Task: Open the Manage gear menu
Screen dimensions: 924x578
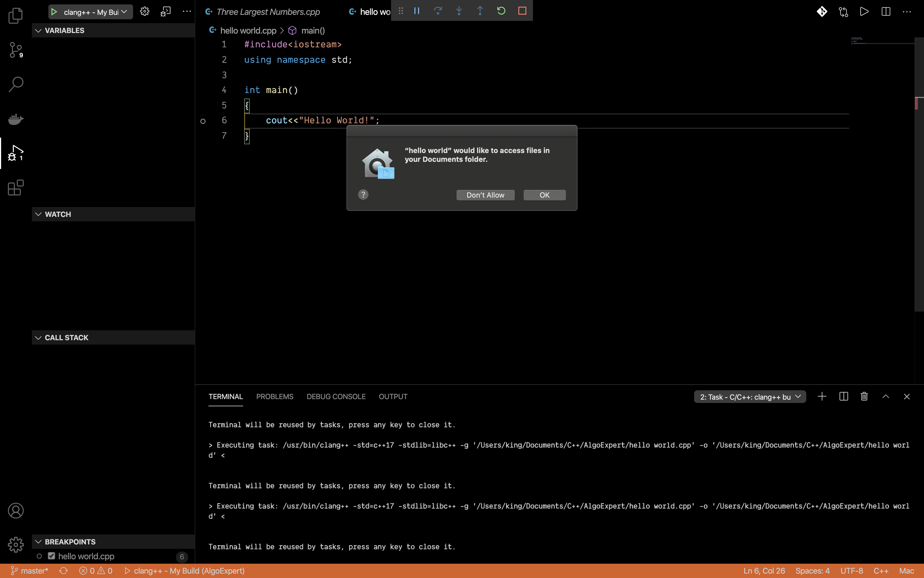Action: pos(16,544)
